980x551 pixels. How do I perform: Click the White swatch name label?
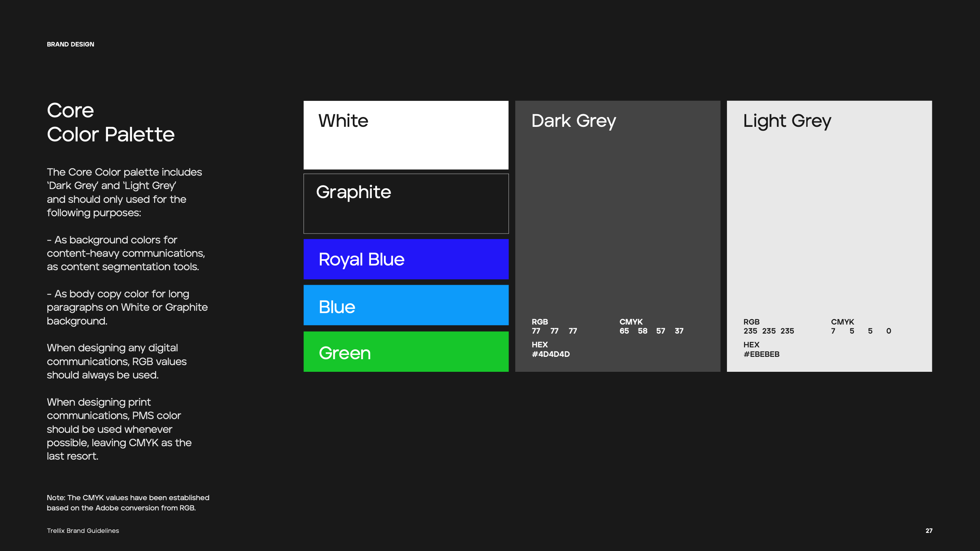pos(343,121)
